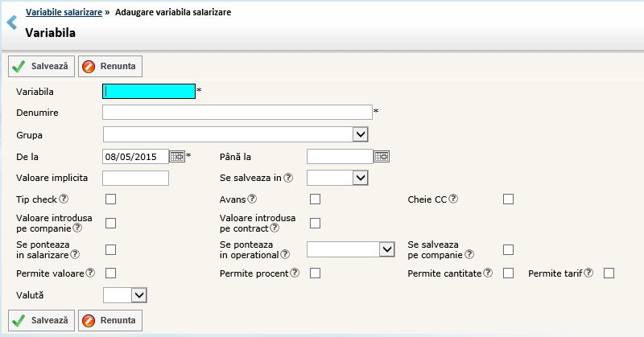
Task: Click the help icon next to Avans
Action: pos(252,199)
